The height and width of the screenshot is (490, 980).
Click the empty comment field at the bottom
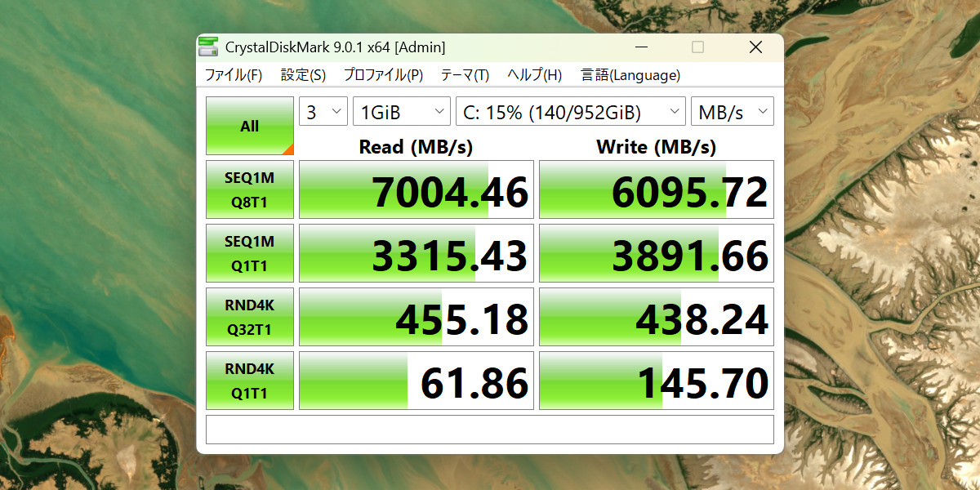489,430
